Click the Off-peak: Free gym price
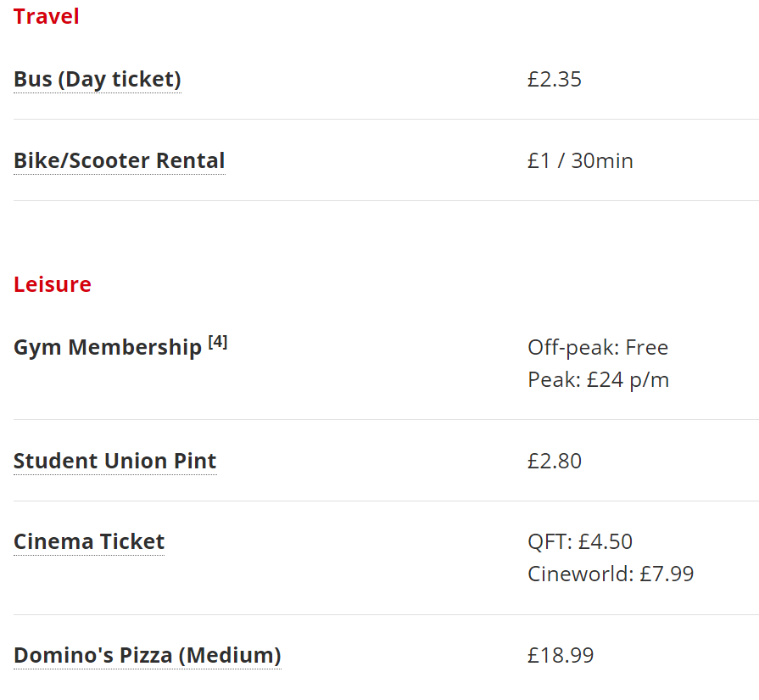Screen dimensions: 759x700 598,348
